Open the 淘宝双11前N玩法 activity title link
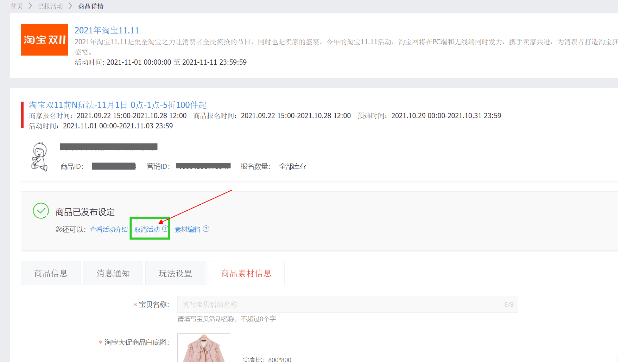The width and height of the screenshot is (621, 364). coord(118,105)
